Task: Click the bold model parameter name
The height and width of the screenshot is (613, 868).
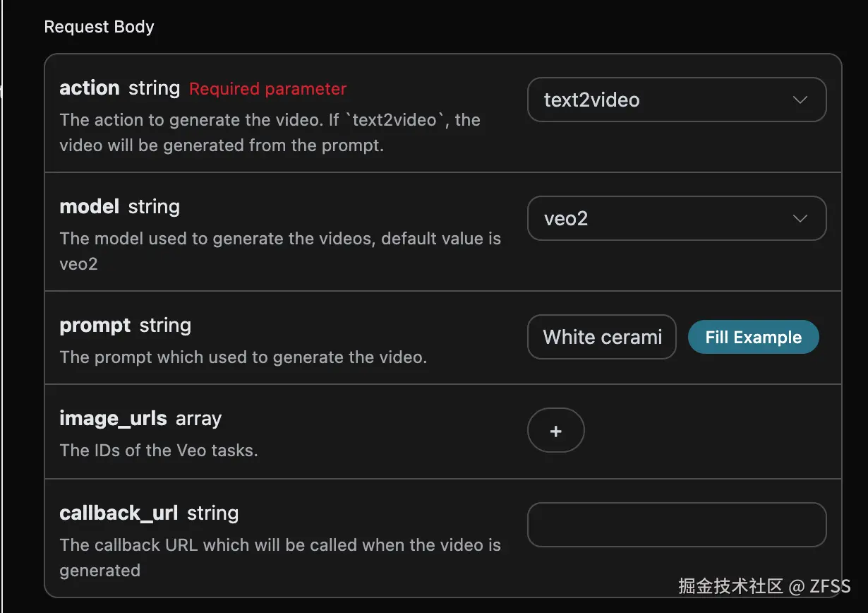Action: pyautogui.click(x=90, y=207)
